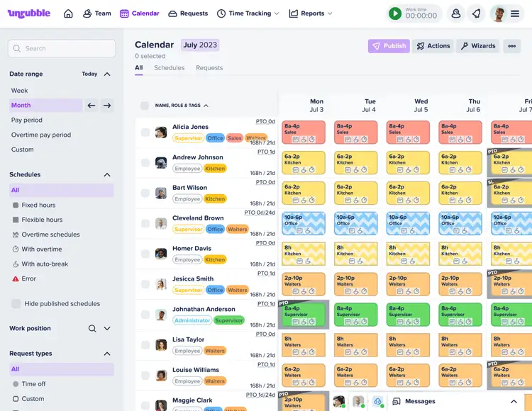Open the support headset icon
This screenshot has height=411, width=532.
456,13
